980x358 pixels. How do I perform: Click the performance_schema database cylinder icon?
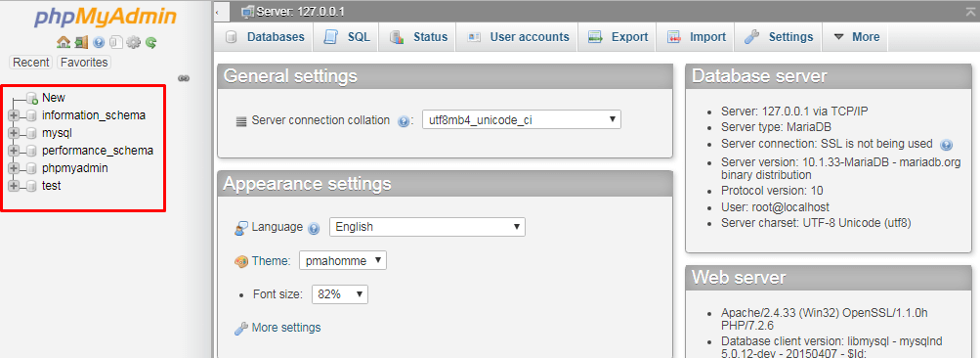tap(32, 151)
